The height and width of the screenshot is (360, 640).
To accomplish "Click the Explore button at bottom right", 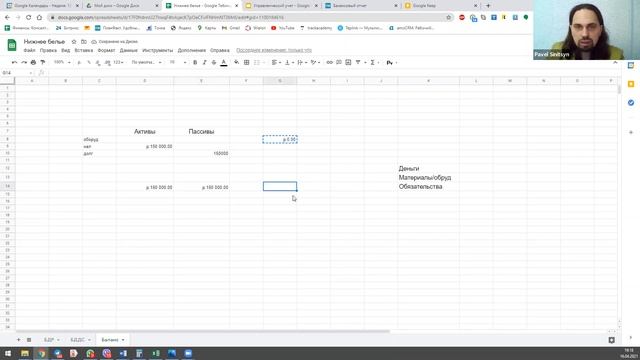I will [x=611, y=340].
